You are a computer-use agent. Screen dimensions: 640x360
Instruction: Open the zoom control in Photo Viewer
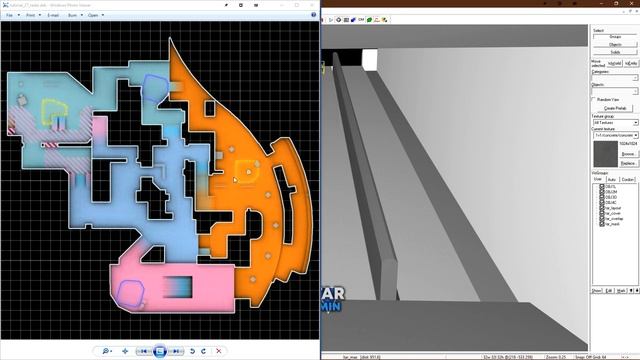point(107,351)
